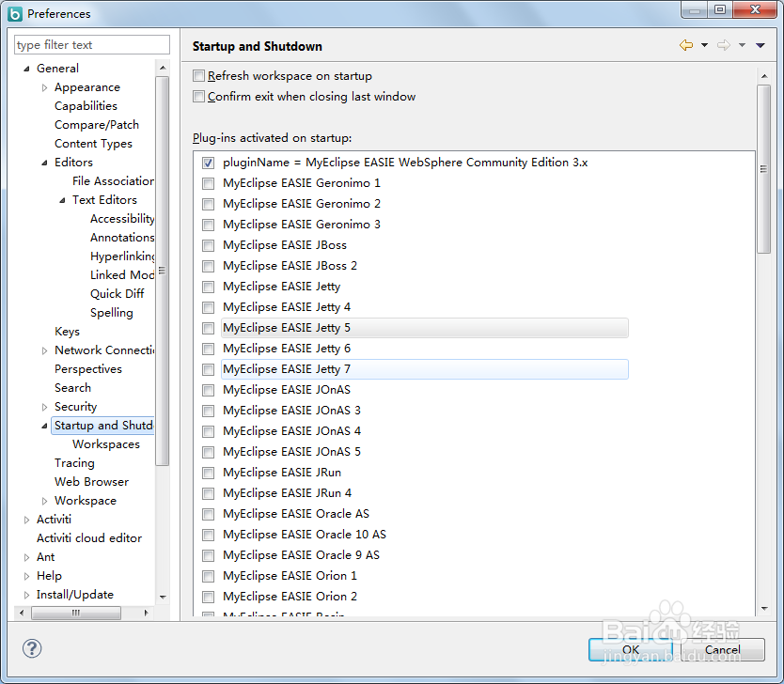Select Compare/Patch preference page
Viewport: 784px width, 684px height.
97,124
